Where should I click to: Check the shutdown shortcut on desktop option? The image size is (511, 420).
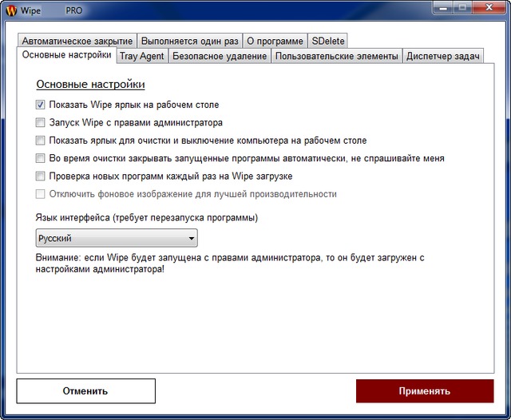point(41,141)
